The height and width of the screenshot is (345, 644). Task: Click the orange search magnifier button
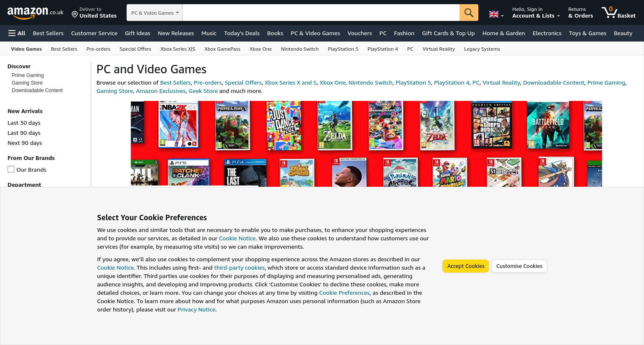(x=469, y=13)
